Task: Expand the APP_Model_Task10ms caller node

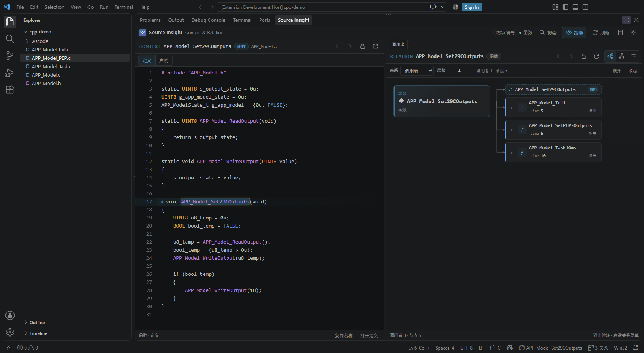Action: click(x=511, y=153)
